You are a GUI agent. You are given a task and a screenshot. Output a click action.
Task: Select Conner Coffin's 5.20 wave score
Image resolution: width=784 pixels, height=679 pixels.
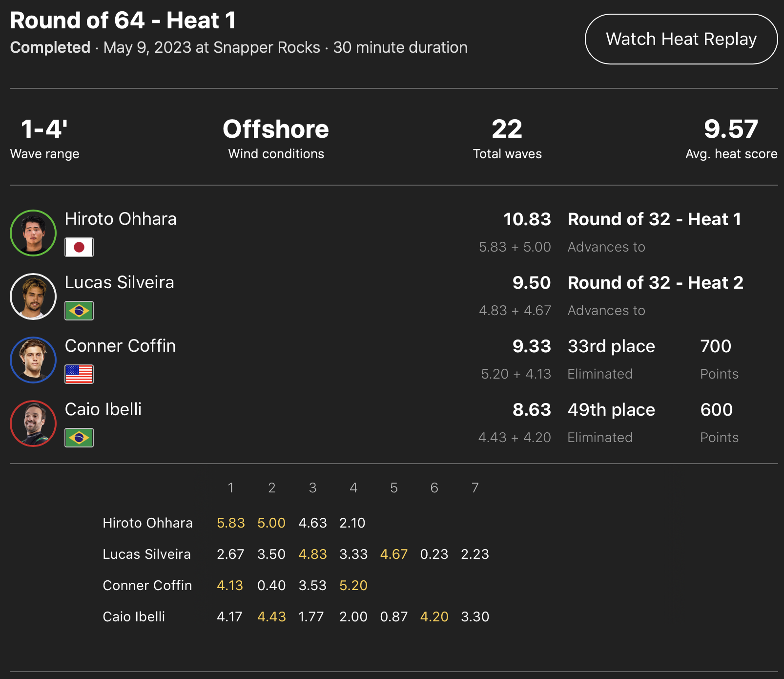click(x=353, y=586)
